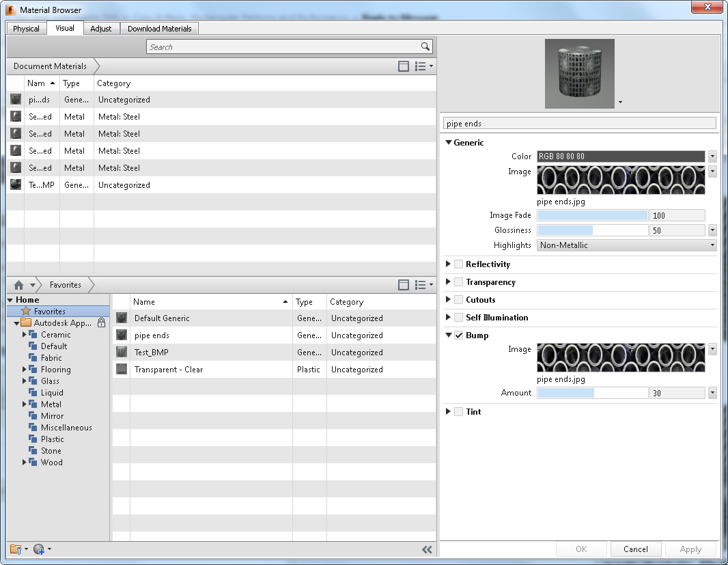This screenshot has height=565, width=728.
Task: Click the pipe ends material swatch thumbnail
Action: coord(579,74)
